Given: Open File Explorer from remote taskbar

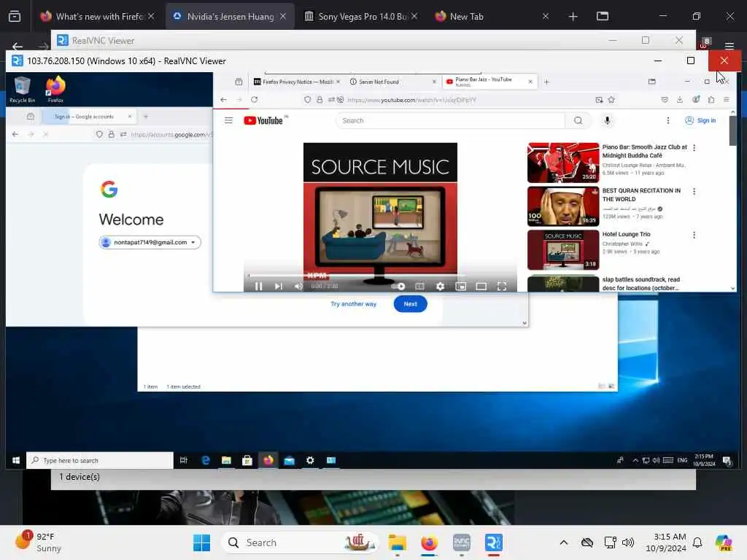Looking at the screenshot, I should [x=226, y=461].
